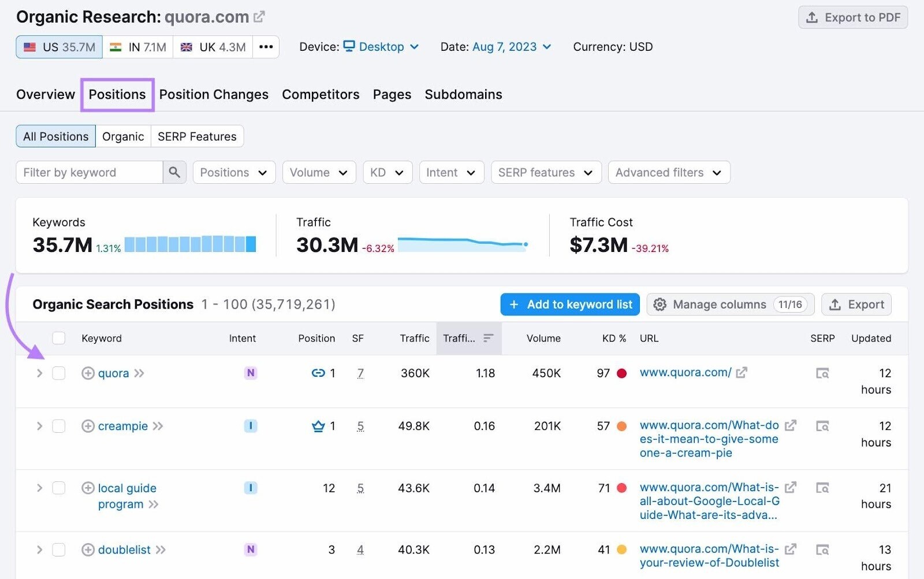
Task: Click the I intent badge for creampie
Action: click(x=251, y=426)
